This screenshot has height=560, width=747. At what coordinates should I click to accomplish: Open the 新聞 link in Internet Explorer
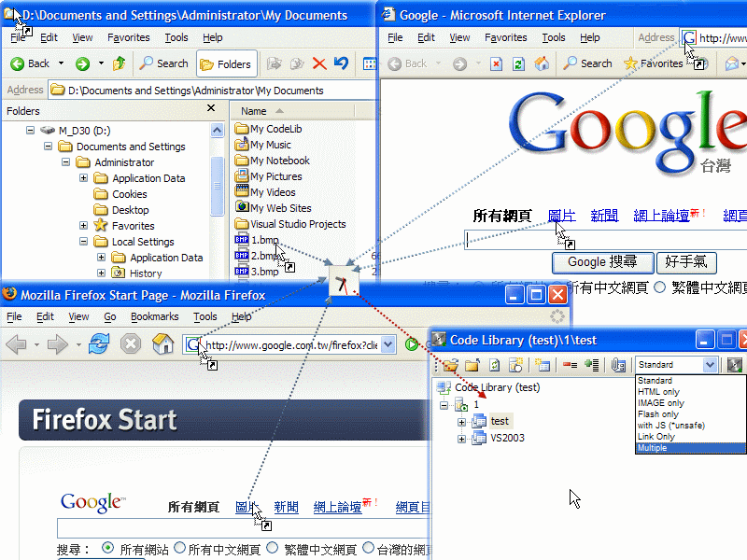click(x=604, y=216)
